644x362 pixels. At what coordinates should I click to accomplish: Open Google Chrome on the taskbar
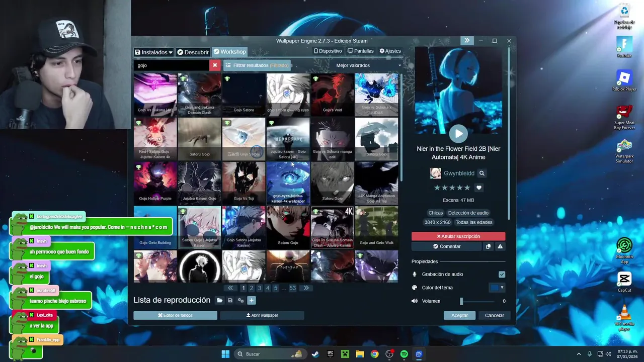(374, 354)
